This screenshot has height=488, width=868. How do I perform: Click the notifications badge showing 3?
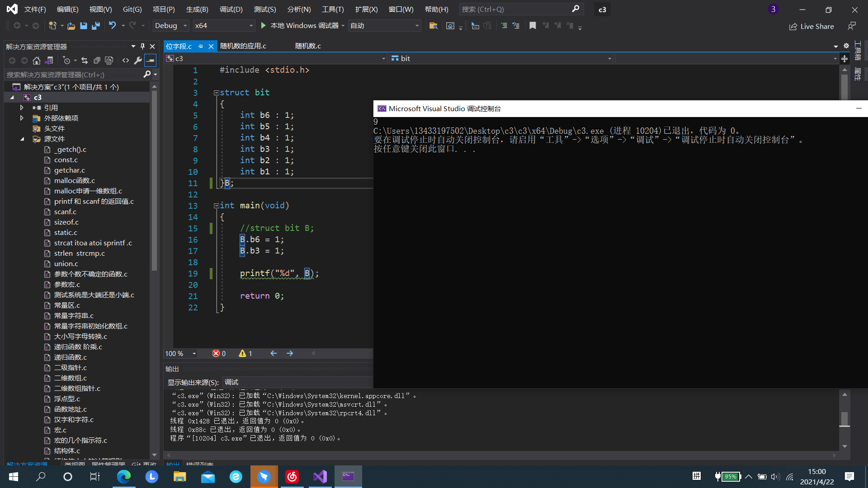[773, 9]
